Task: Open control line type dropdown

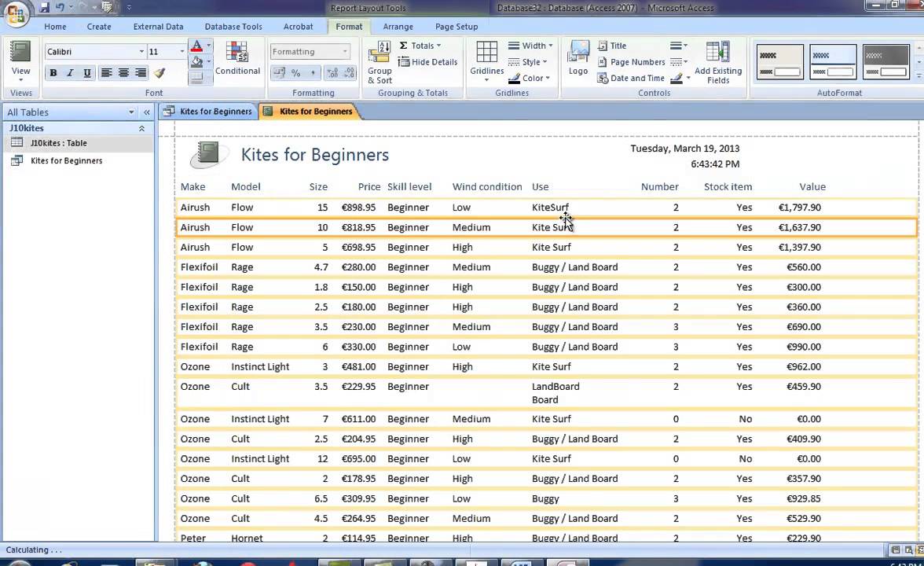Action: (678, 61)
